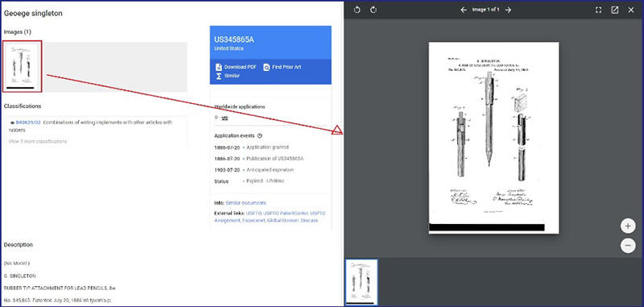Click the Classifications section heading
This screenshot has width=644, height=307.
23,106
